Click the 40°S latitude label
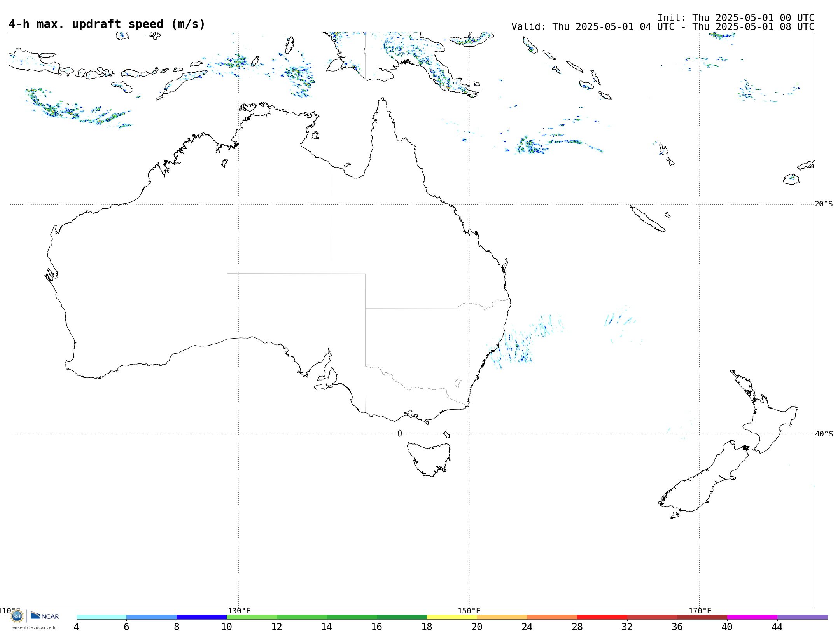This screenshot has width=840, height=632. pyautogui.click(x=824, y=434)
